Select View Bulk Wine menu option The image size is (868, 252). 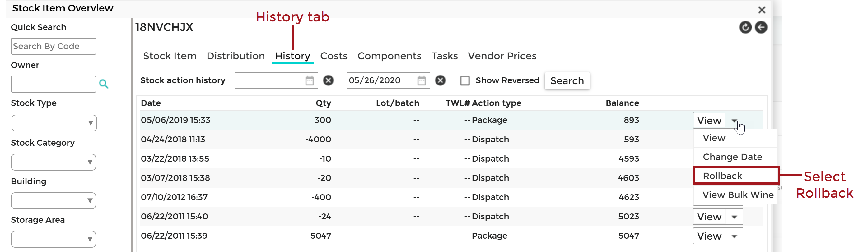tap(735, 195)
